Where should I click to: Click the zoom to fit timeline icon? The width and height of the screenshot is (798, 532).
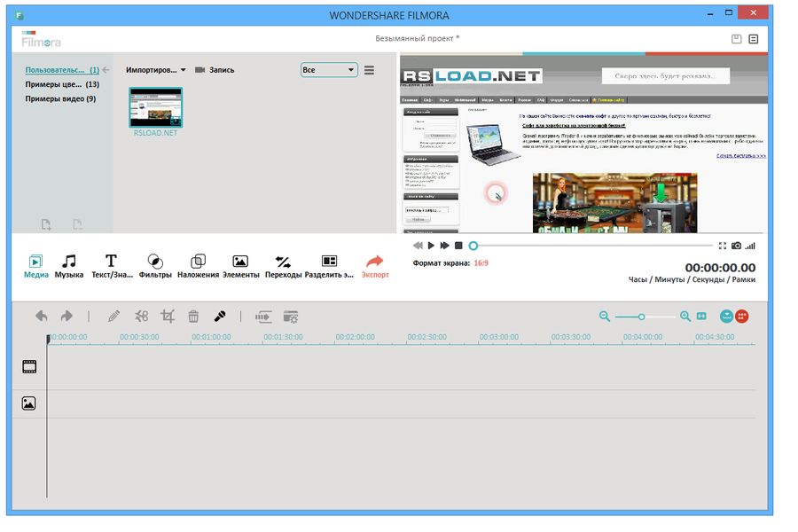tap(701, 317)
